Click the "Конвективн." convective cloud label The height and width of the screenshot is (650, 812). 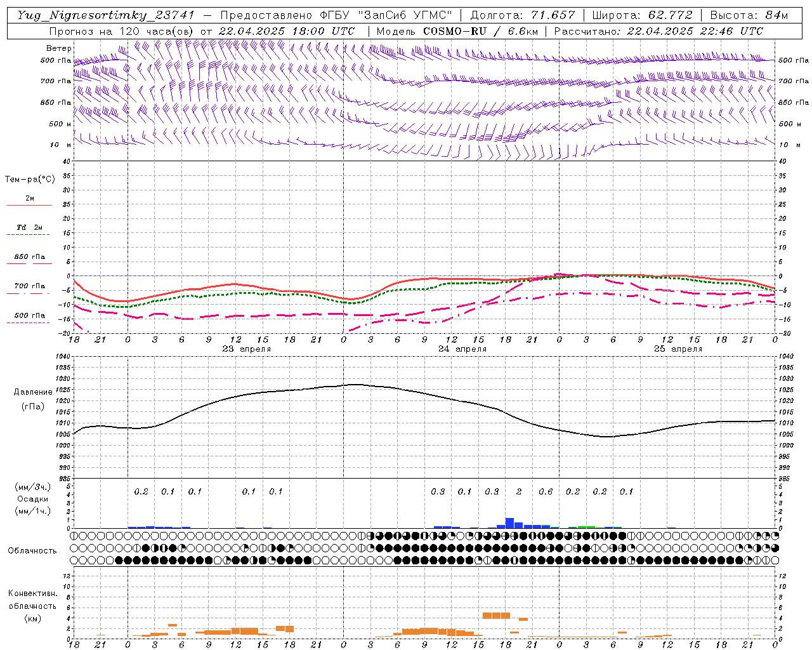pos(32,594)
